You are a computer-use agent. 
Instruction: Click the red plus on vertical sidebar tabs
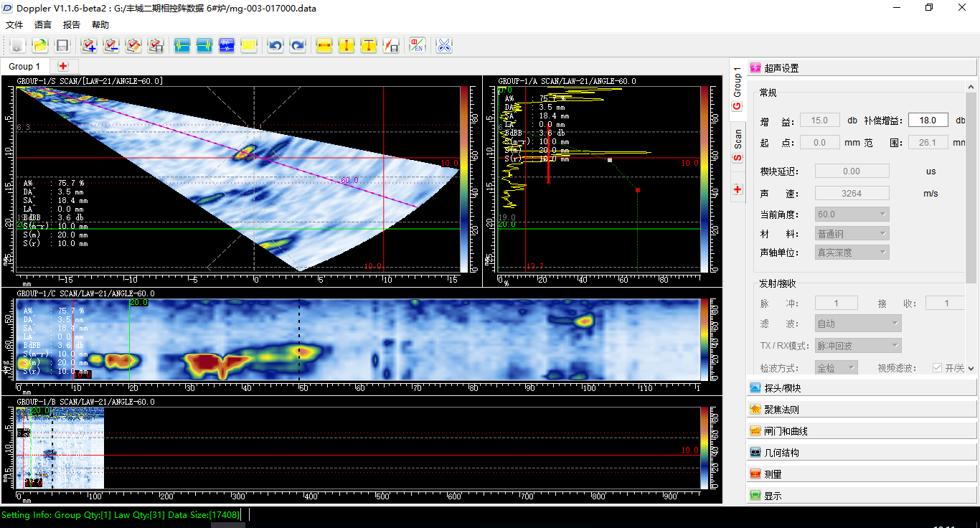738,189
